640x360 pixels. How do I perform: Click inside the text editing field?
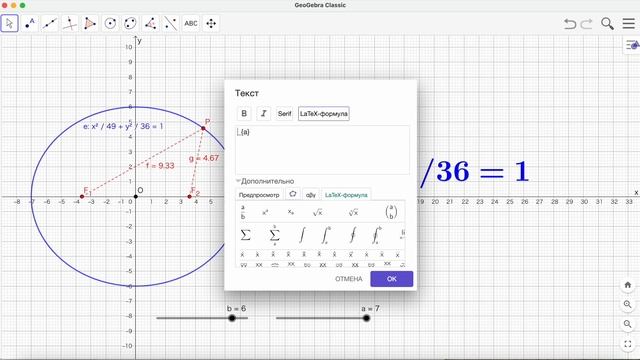[x=322, y=150]
